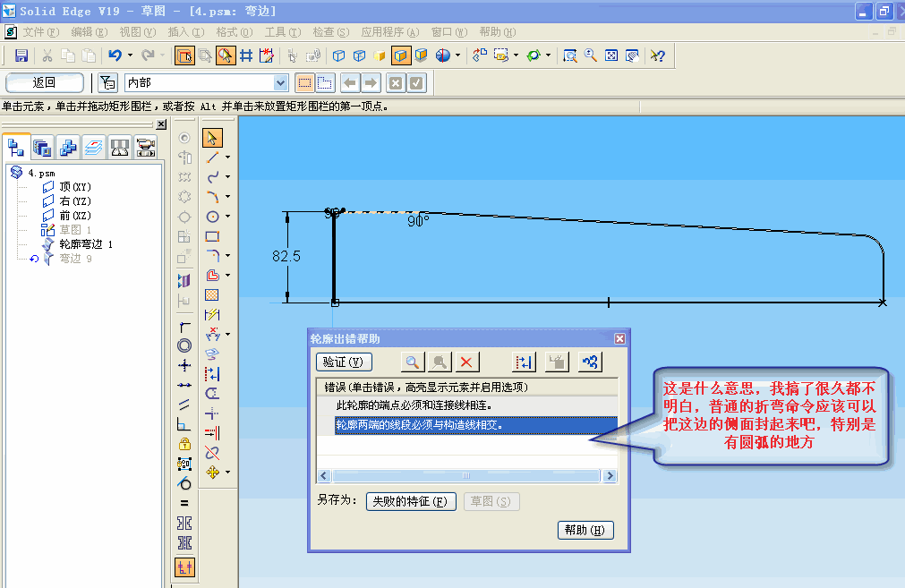Open the Undo history dropdown arrow

(130, 55)
